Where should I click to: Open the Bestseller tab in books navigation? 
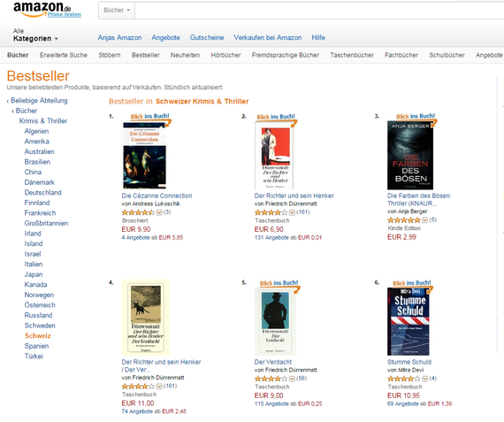coord(146,55)
